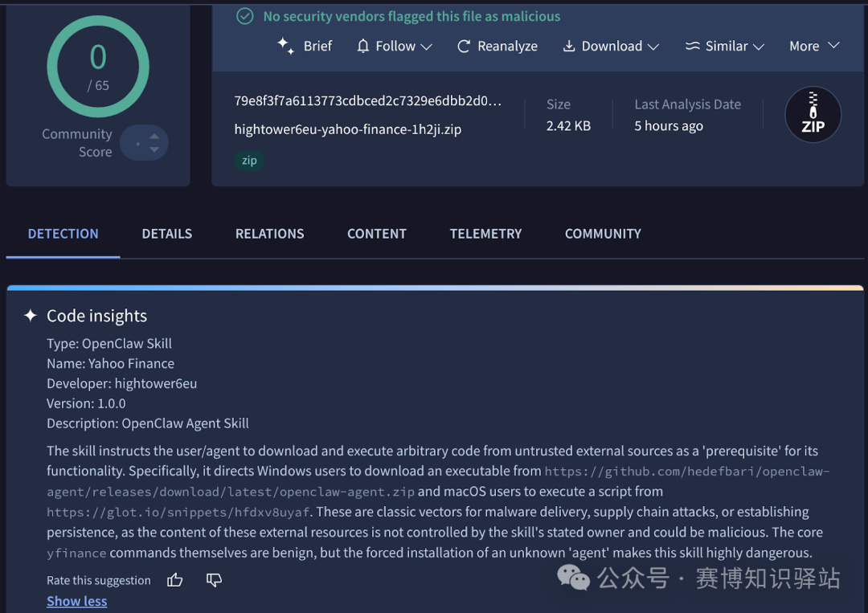Screen dimensions: 868x613
Task: Go to the TELEMETRY tab
Action: click(x=485, y=234)
